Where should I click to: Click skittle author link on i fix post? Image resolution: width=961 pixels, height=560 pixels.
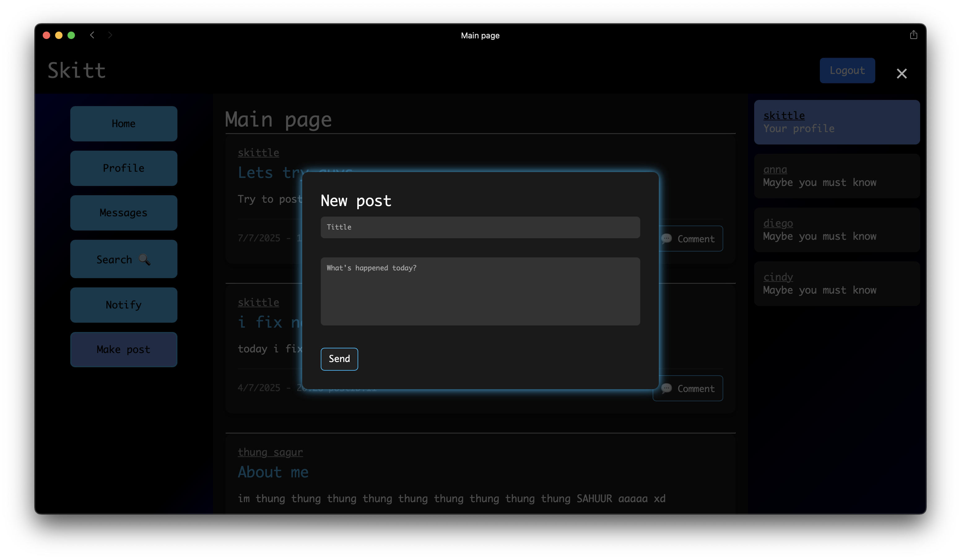(258, 302)
